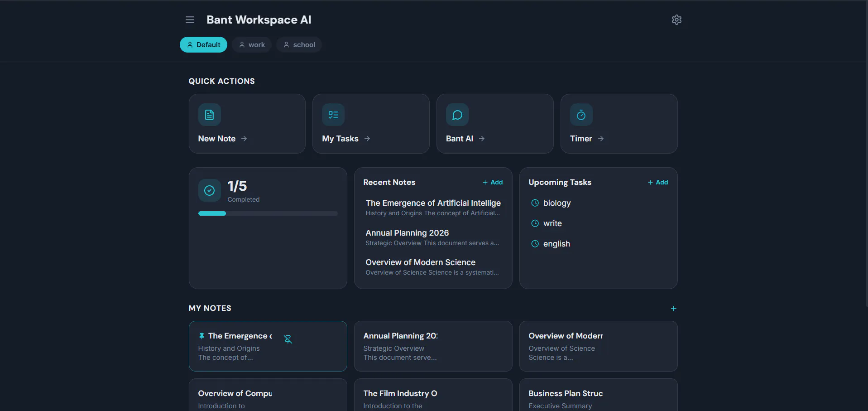Click Add in Upcoming Tasks panel
The width and height of the screenshot is (868, 411).
[x=658, y=182]
